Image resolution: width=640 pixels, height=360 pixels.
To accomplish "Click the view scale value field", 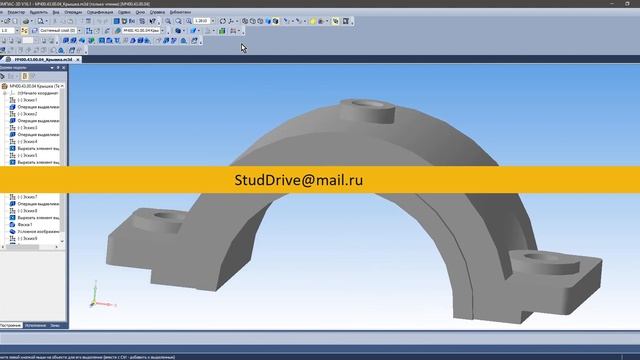I will click(x=201, y=21).
